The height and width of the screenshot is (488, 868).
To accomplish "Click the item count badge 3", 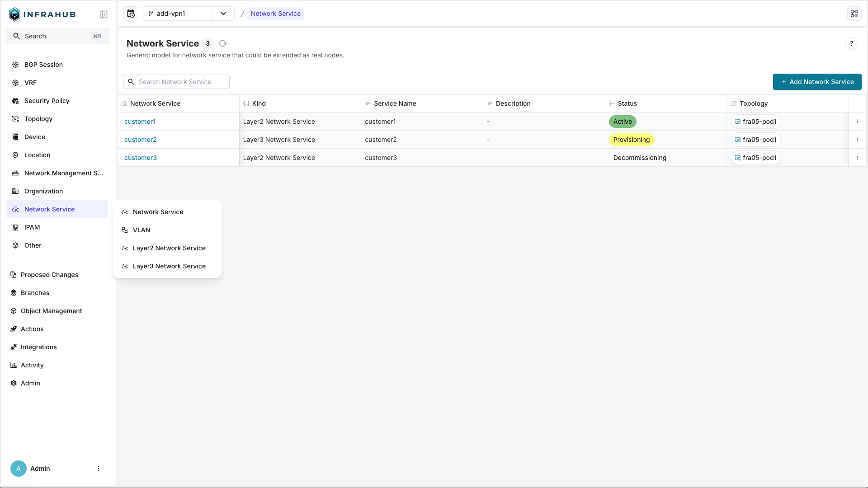I will point(208,43).
